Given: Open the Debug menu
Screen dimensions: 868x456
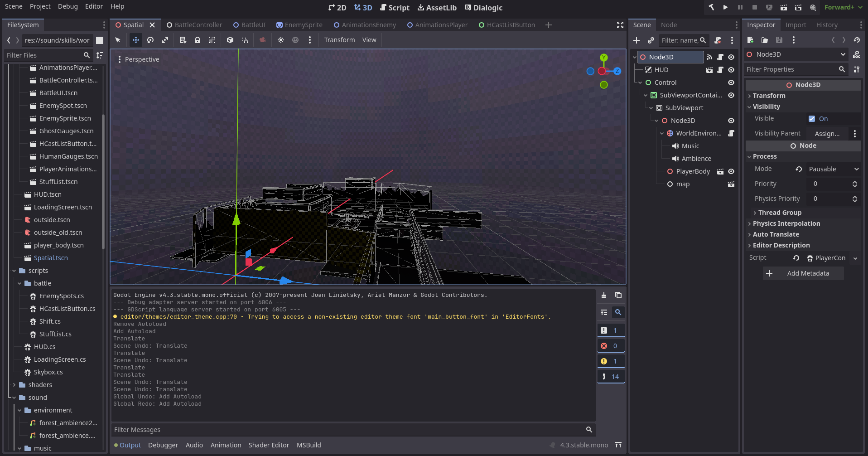Looking at the screenshot, I should [x=68, y=6].
